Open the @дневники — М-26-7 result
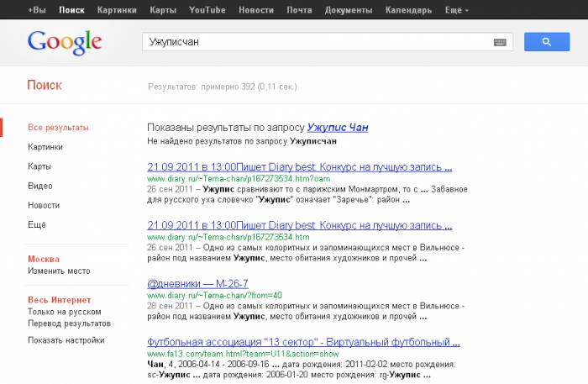Screen dimensions: 588x384 click(x=197, y=284)
